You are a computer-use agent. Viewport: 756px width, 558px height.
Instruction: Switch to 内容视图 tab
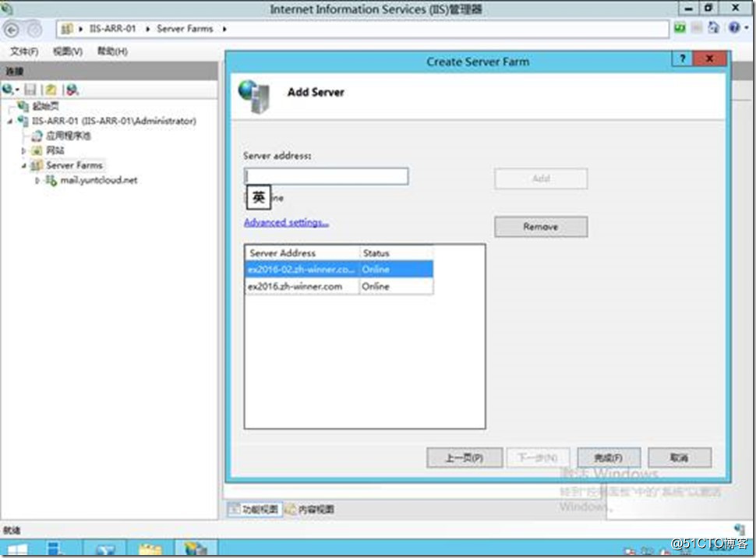point(309,509)
